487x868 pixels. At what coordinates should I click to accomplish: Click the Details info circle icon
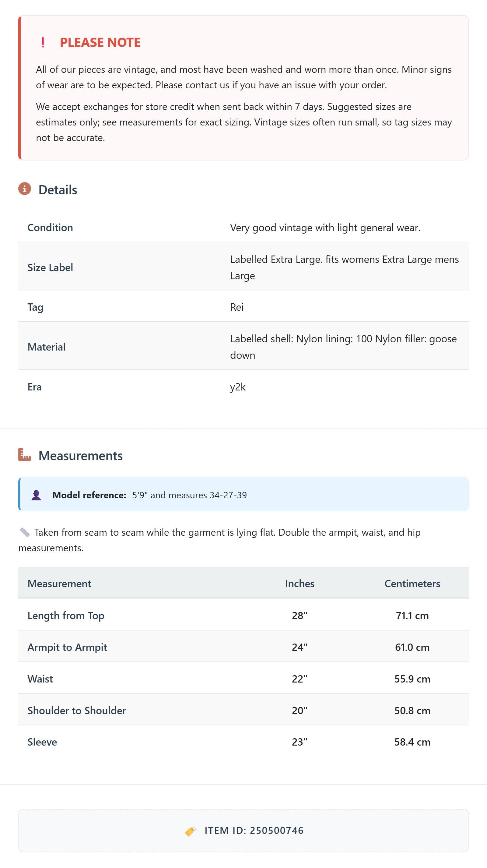[25, 189]
